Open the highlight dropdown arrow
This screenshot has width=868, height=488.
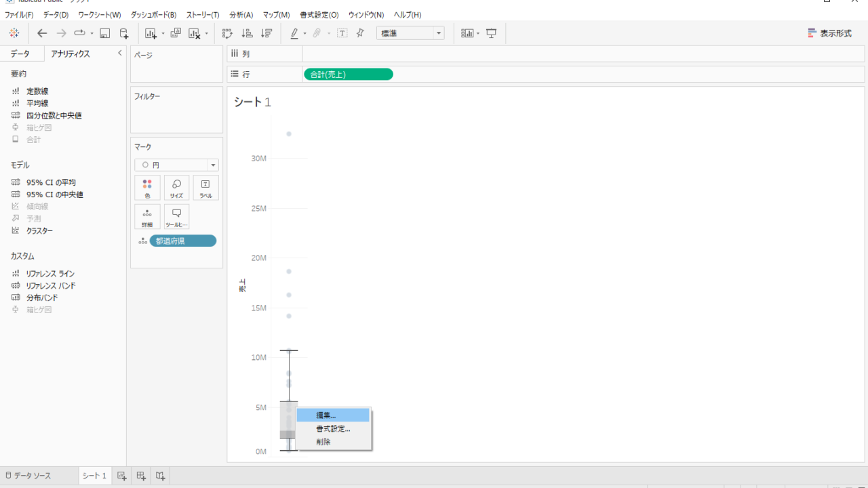305,33
